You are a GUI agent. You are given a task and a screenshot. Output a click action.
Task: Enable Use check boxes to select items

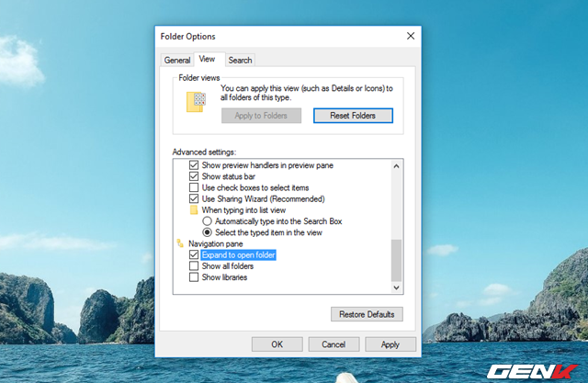(194, 187)
